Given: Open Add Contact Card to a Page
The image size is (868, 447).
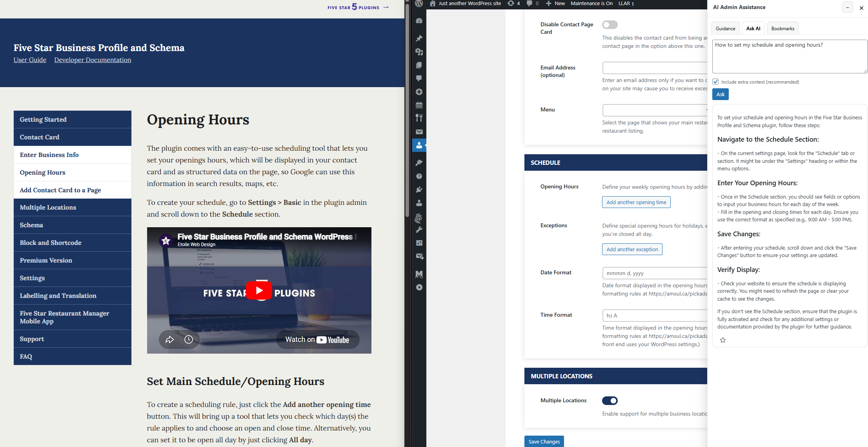Looking at the screenshot, I should tap(73, 190).
